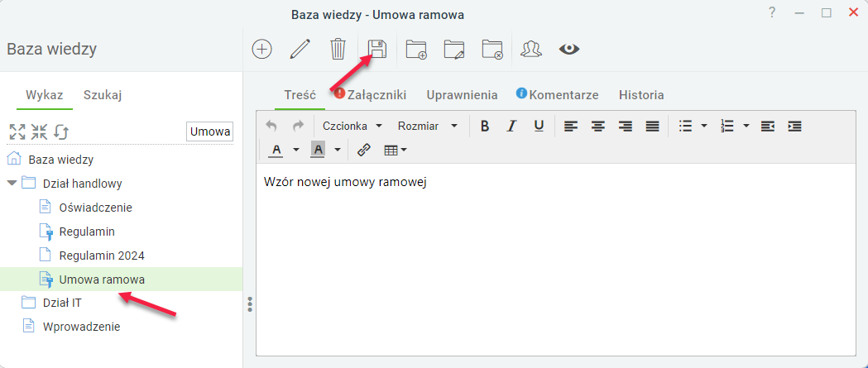Open the Regulamin document

(87, 232)
